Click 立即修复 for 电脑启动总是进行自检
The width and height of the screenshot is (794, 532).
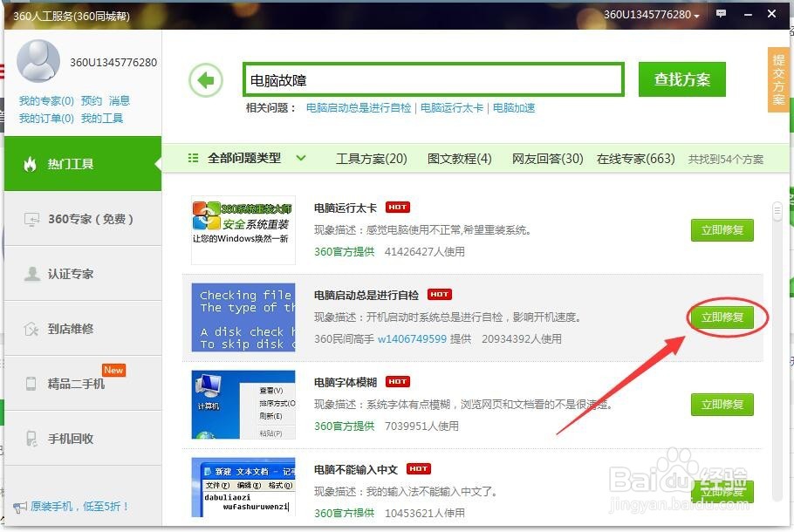[722, 317]
